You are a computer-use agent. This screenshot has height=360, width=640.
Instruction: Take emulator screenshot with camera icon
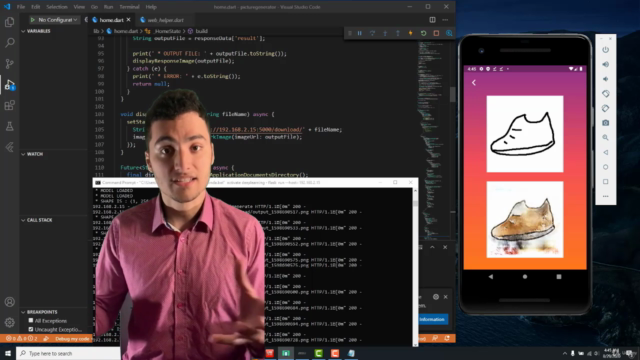606,123
